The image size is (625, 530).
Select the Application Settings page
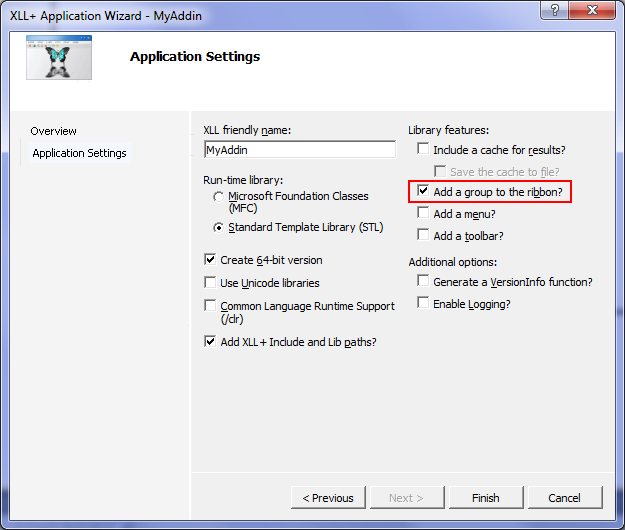[x=79, y=153]
